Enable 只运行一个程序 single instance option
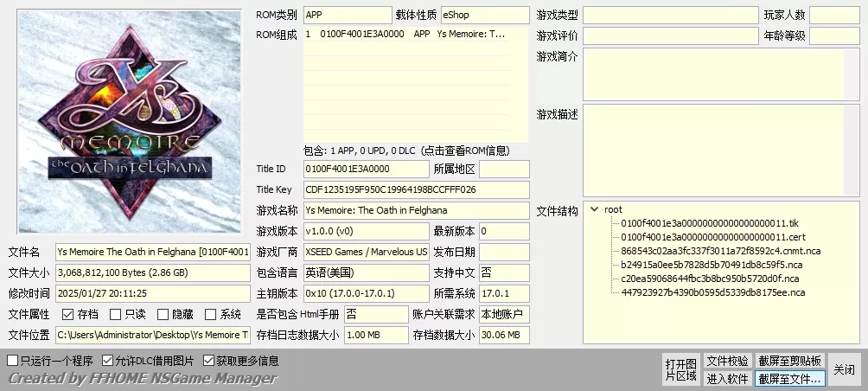868x391 pixels. [x=13, y=361]
